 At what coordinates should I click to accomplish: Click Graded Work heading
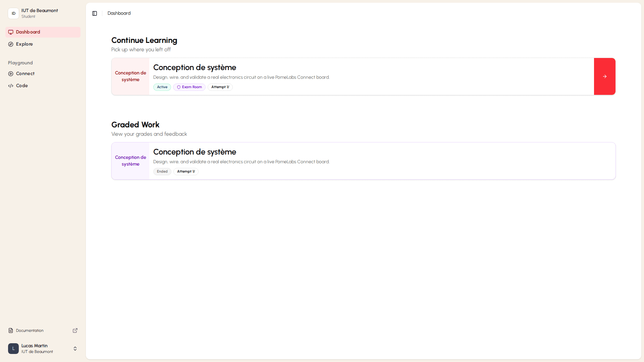tap(135, 125)
